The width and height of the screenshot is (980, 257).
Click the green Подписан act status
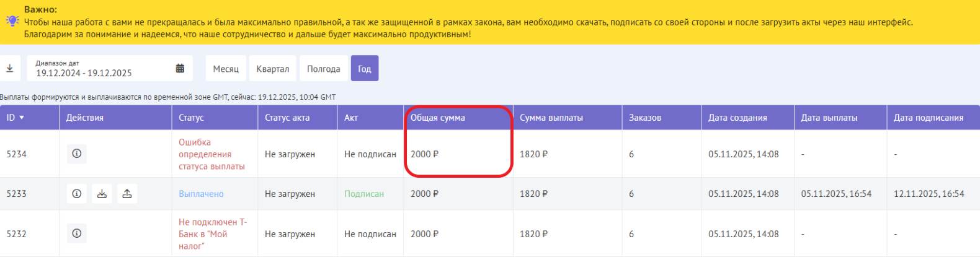pyautogui.click(x=364, y=194)
